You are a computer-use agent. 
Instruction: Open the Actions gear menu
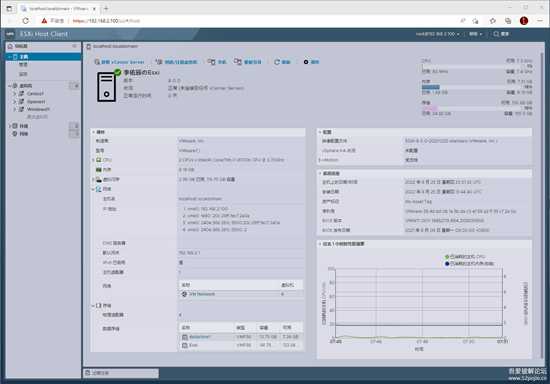(x=311, y=62)
